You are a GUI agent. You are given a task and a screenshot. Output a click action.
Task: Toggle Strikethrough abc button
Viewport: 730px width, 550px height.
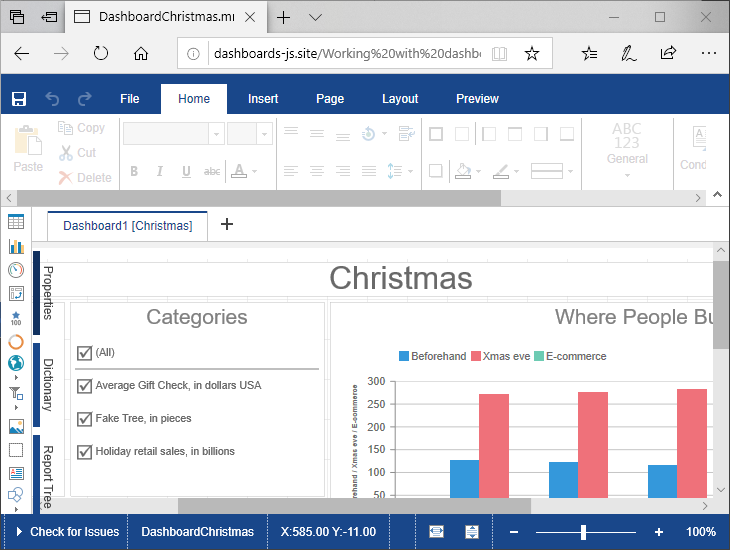coord(212,171)
